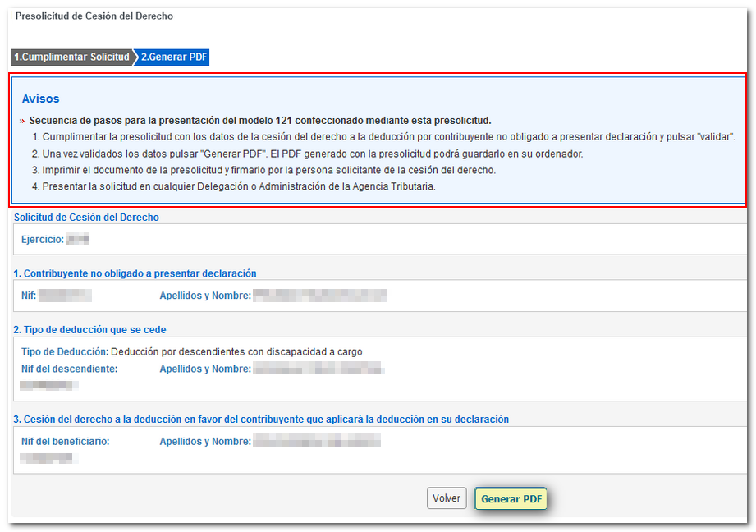Click the » bullet before Secuencia de pasos
Viewport: 756px width, 532px height.
click(x=21, y=121)
